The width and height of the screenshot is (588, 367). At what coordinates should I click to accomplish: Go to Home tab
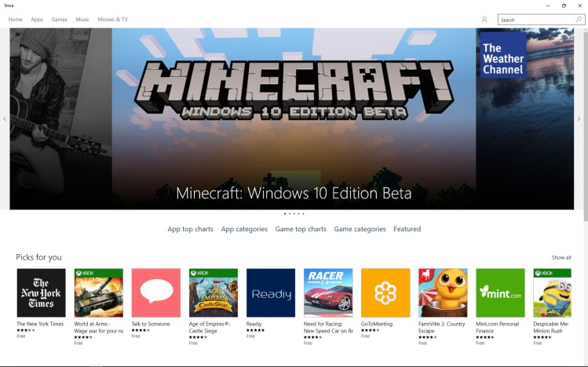(x=16, y=20)
